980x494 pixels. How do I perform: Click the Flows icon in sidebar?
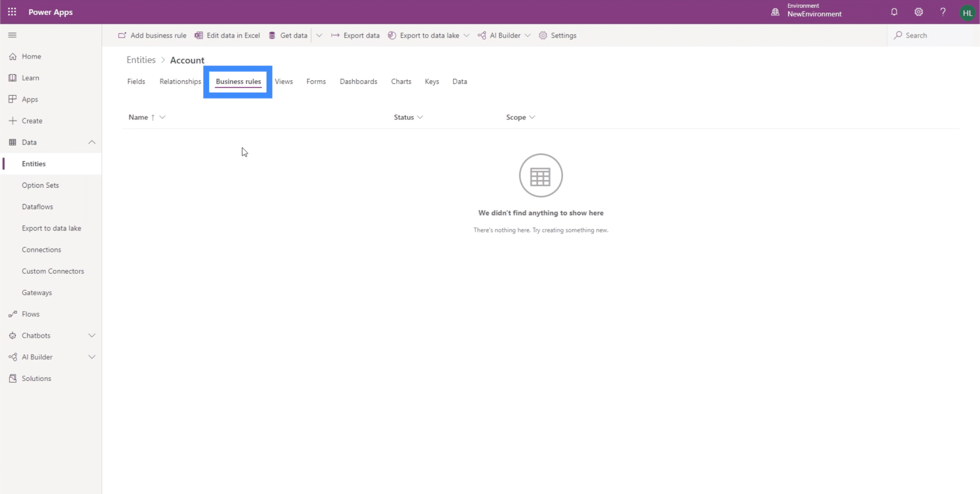pyautogui.click(x=12, y=314)
